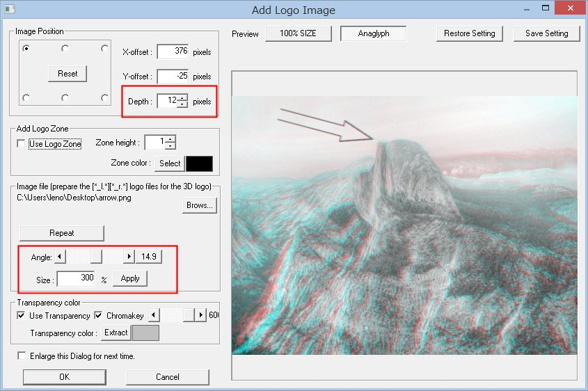Click the Cancel button
588x391 pixels.
[168, 377]
